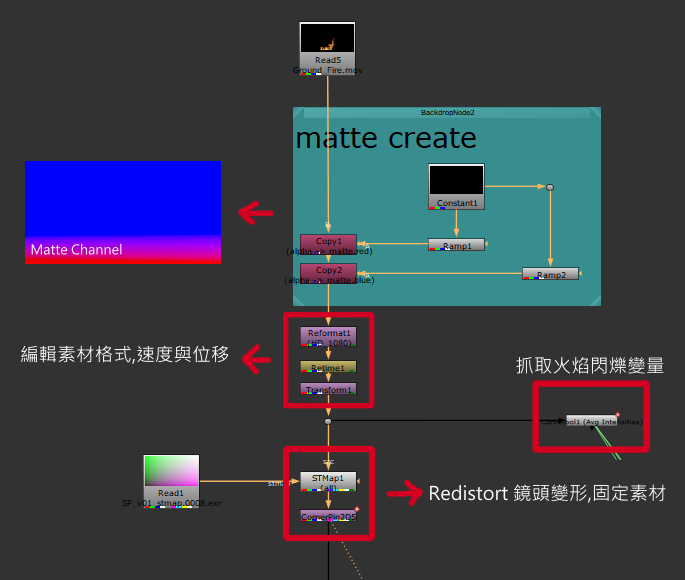
Task: Click the dot node below Transform1
Action: (x=328, y=421)
